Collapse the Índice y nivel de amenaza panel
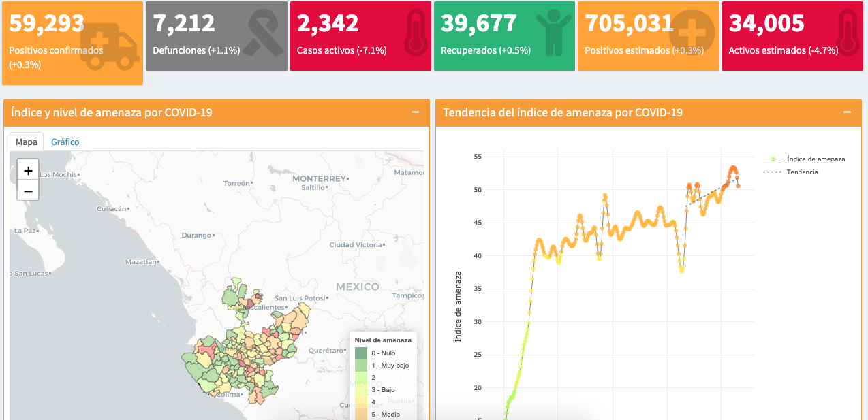The height and width of the screenshot is (420, 868). point(416,112)
